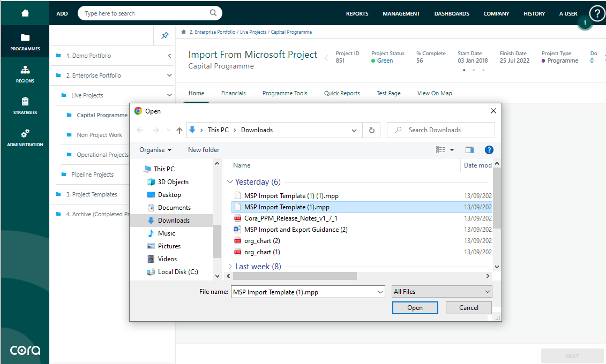Select Downloads in navigation pane
This screenshot has height=364, width=606.
point(174,221)
